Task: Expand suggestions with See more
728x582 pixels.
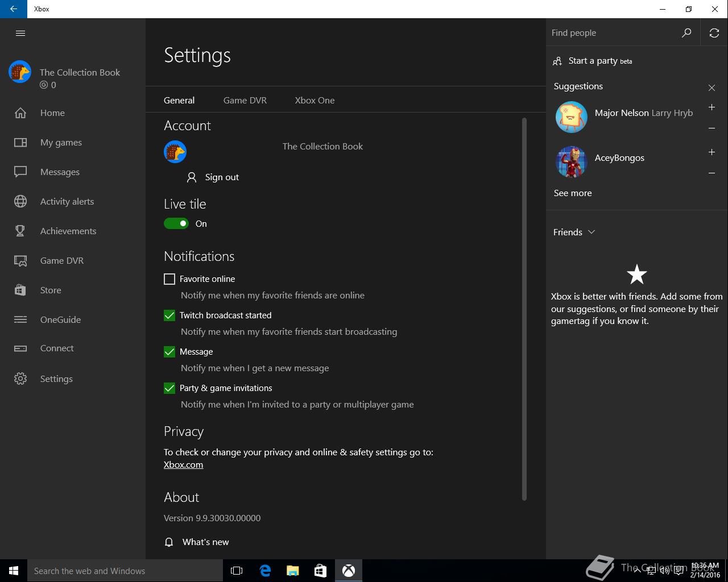Action: pyautogui.click(x=573, y=193)
